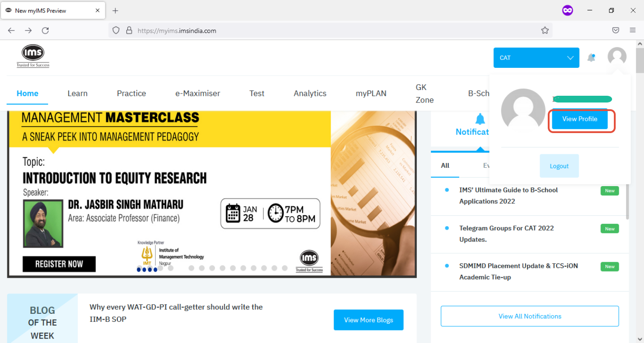Viewport: 644px width, 343px height.
Task: Open the e-Maximiser menu
Action: pos(198,93)
